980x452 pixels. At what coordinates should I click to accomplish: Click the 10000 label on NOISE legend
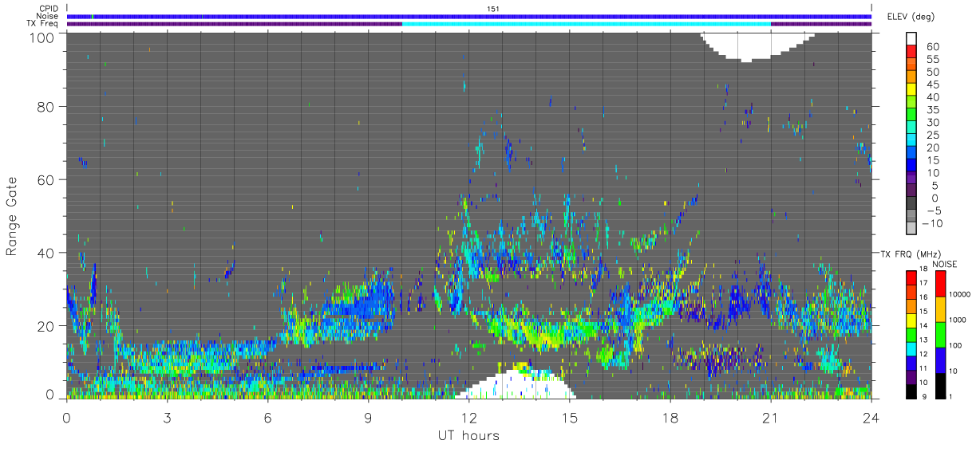coord(960,294)
